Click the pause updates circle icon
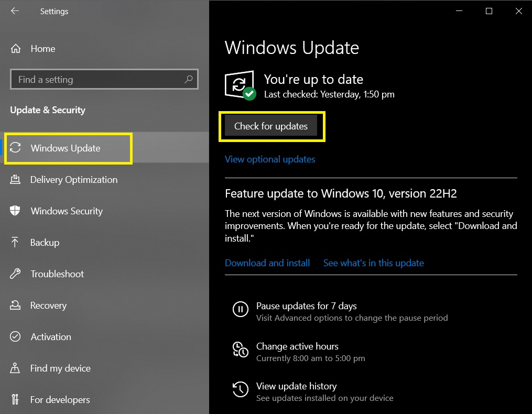The height and width of the screenshot is (414, 532). (241, 310)
